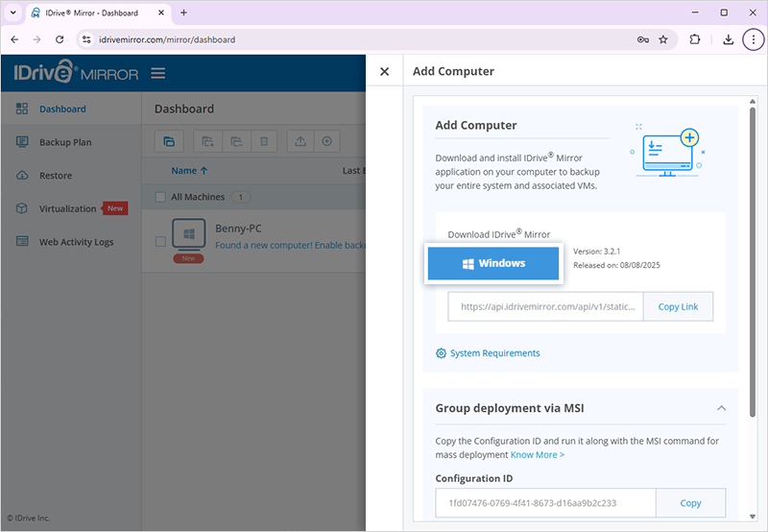Screen dimensions: 768x532
Task: Click the Backup Plan monitor icon
Action: point(22,142)
